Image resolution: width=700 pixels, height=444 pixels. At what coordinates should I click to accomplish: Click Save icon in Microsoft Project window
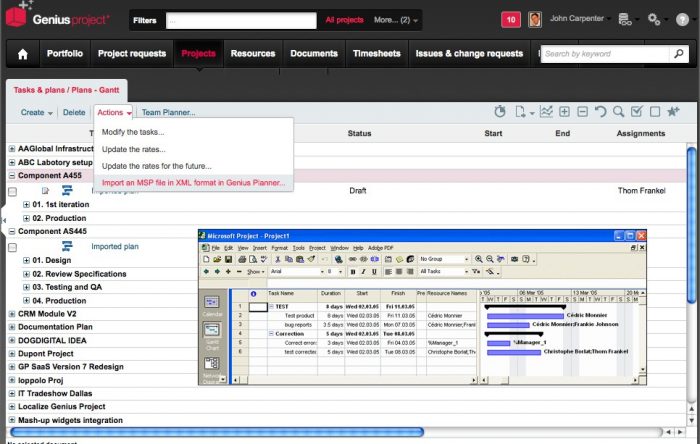click(x=228, y=259)
